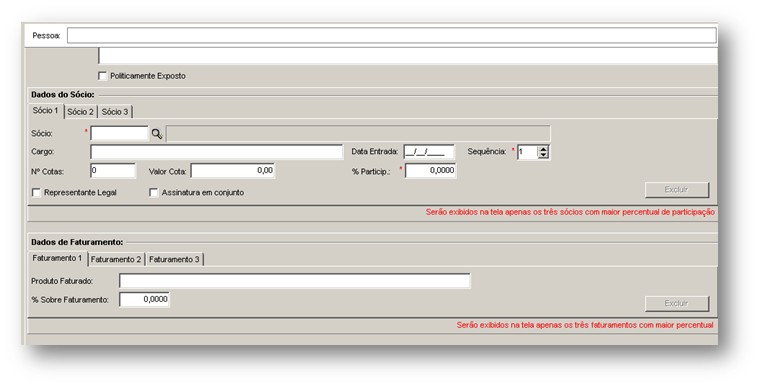
Task: Click Excluir in the Dados do Sócio section
Action: click(677, 190)
